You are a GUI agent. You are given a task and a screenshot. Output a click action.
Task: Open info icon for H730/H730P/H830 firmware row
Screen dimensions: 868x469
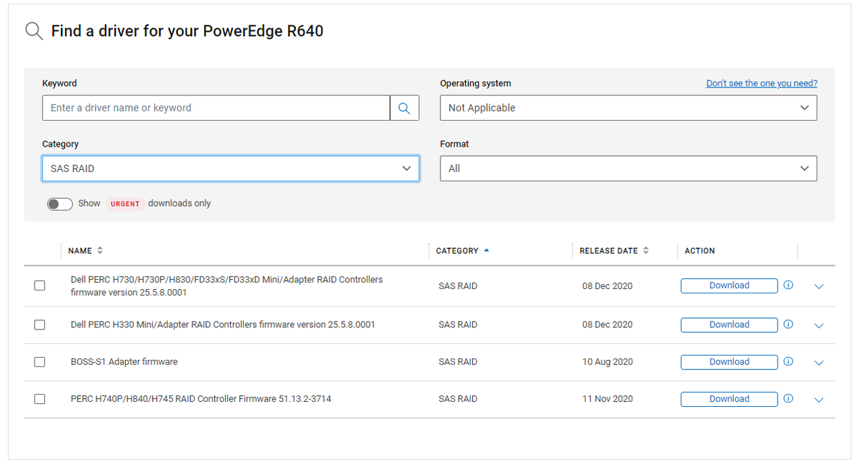[788, 285]
